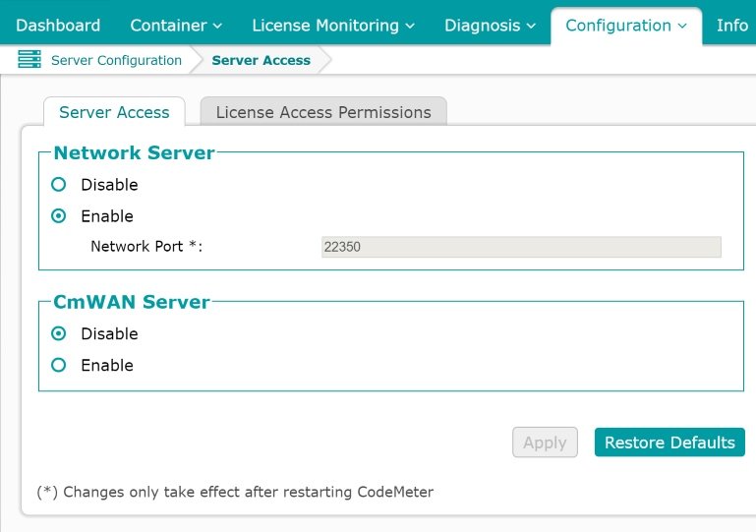The image size is (756, 532).
Task: Click the Restore Defaults button
Action: [669, 443]
